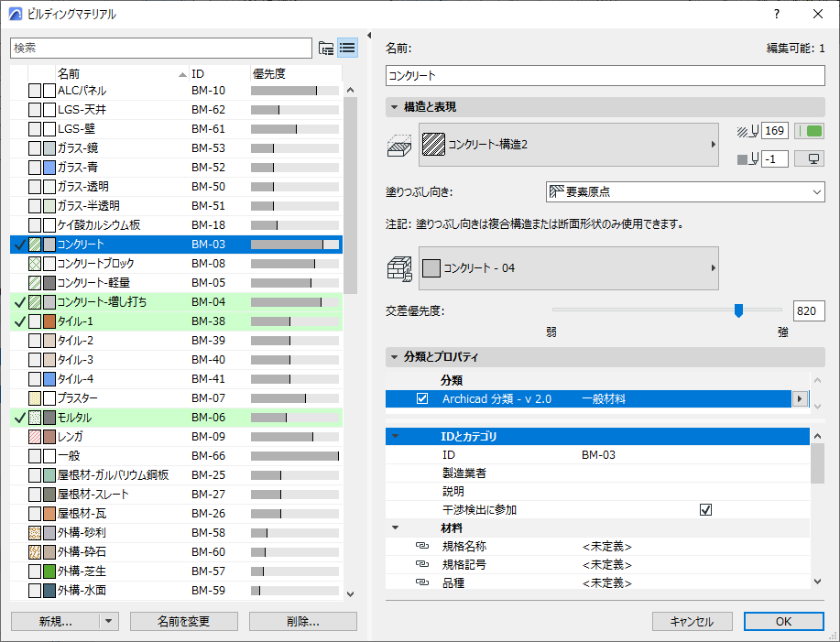Click the hatch icon for モルタル
This screenshot has height=642, width=840.
tap(35, 418)
